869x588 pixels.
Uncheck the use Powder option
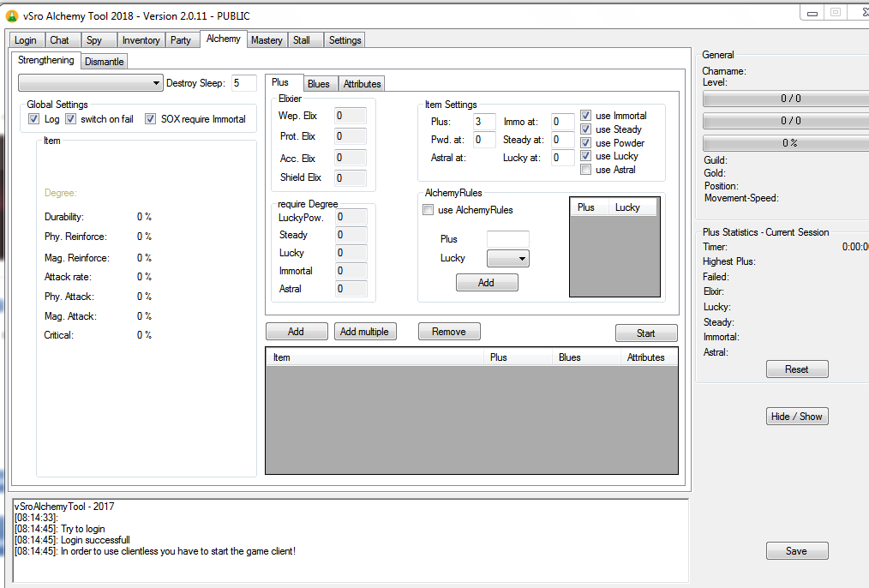pyautogui.click(x=586, y=142)
